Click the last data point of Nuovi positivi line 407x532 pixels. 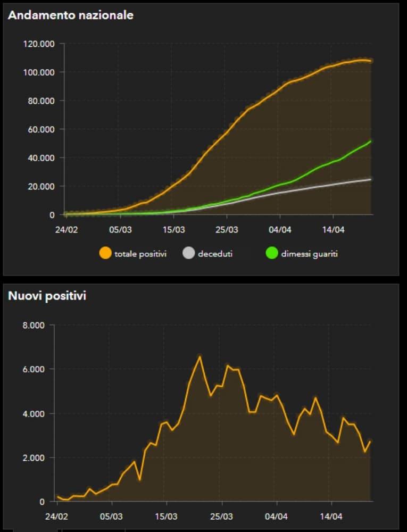coord(370,441)
